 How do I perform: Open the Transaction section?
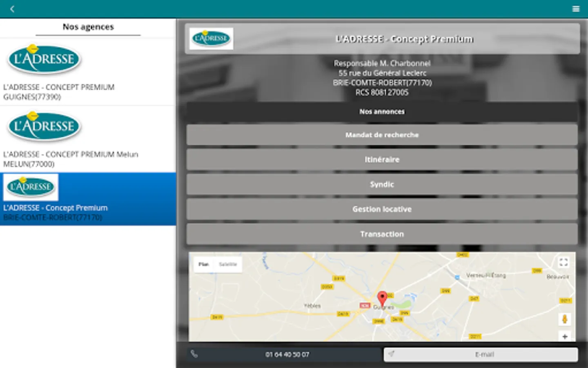[x=382, y=234]
